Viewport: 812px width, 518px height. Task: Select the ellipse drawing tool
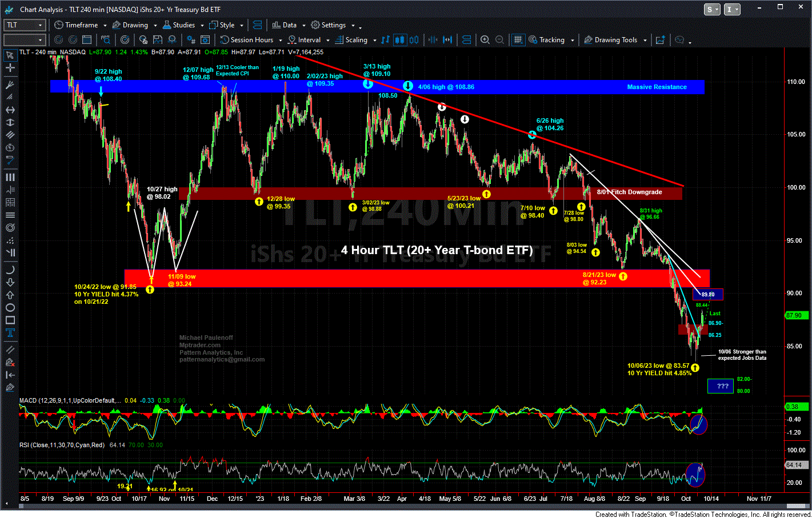point(10,307)
